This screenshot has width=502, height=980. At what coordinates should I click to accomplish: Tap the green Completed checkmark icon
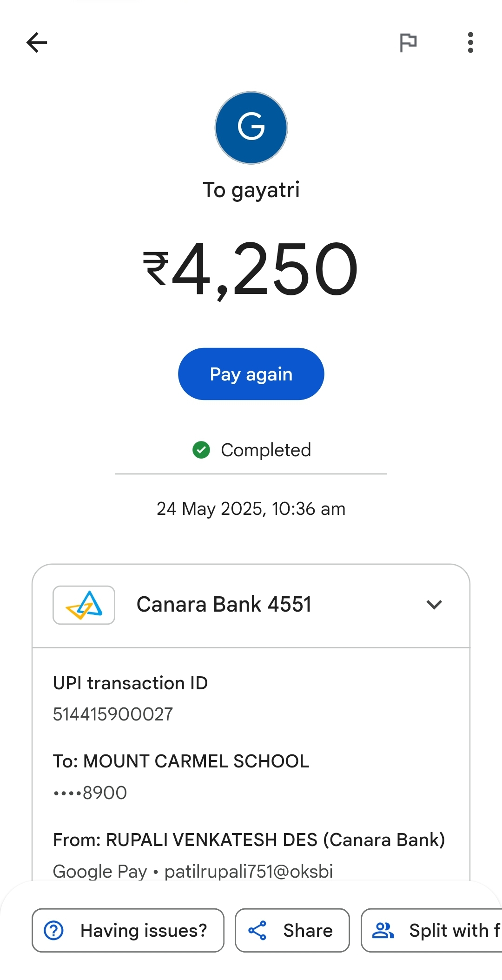(201, 450)
